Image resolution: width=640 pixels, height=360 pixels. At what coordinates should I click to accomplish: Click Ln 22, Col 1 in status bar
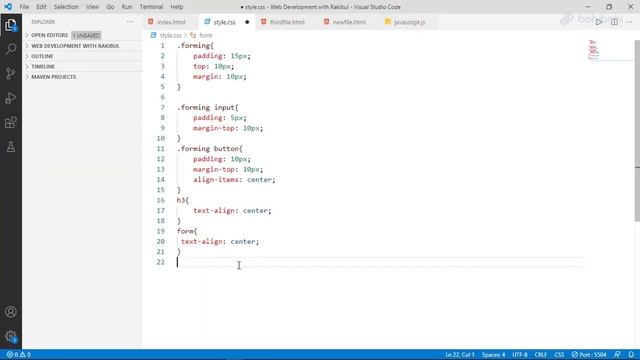coord(460,355)
